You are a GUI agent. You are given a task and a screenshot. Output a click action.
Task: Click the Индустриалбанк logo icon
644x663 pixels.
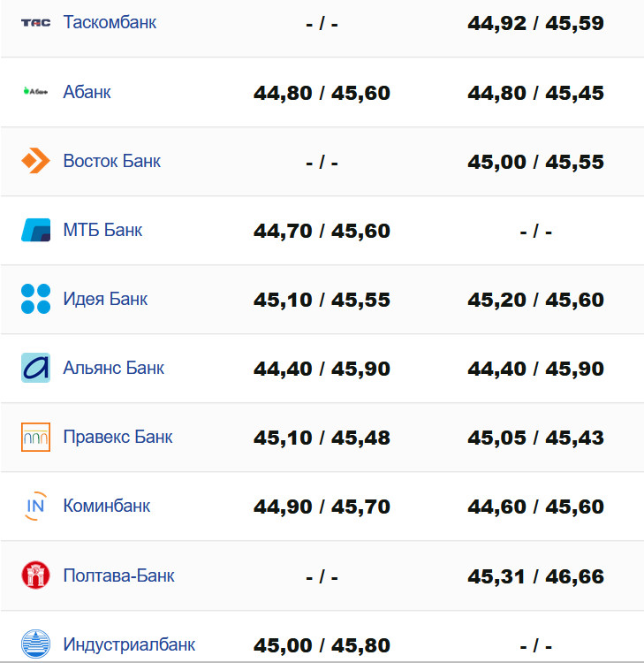[x=35, y=644]
